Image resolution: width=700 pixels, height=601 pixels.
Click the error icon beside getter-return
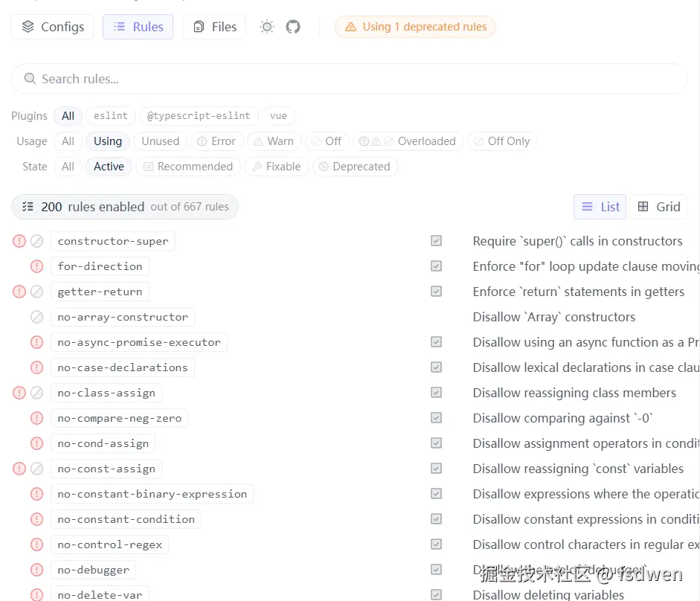(19, 292)
